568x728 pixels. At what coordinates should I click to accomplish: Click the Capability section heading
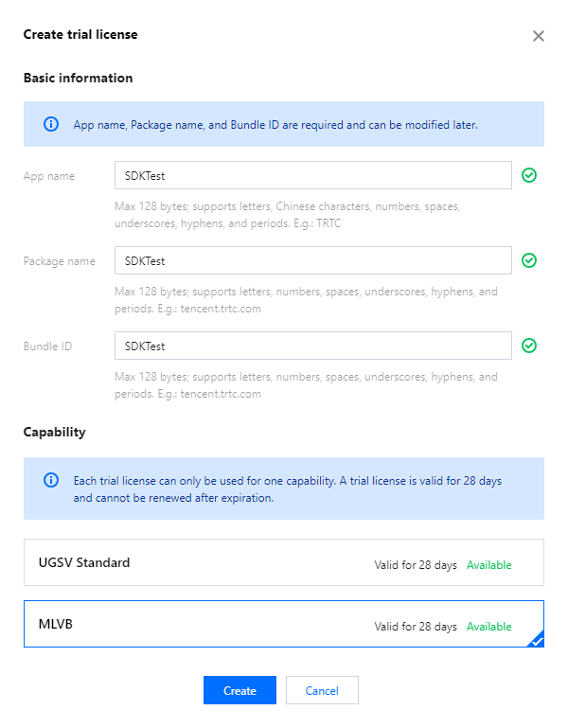coord(54,432)
